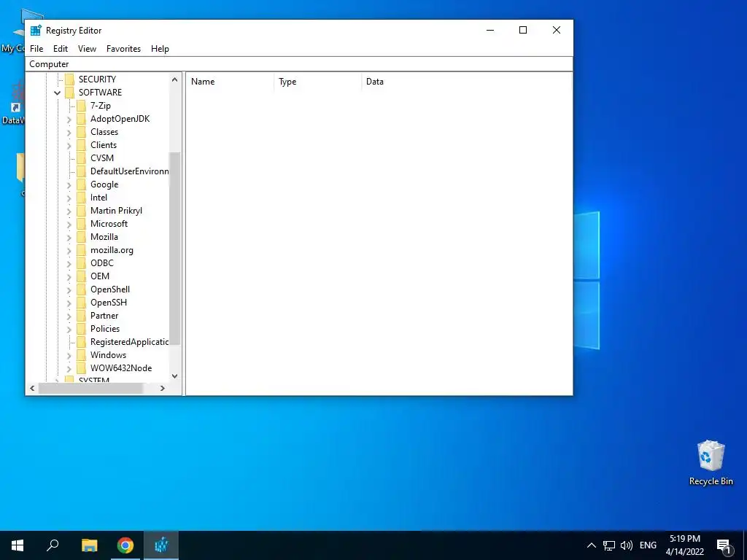Image resolution: width=747 pixels, height=560 pixels.
Task: Expand the OpenSSH key
Action: tap(69, 303)
